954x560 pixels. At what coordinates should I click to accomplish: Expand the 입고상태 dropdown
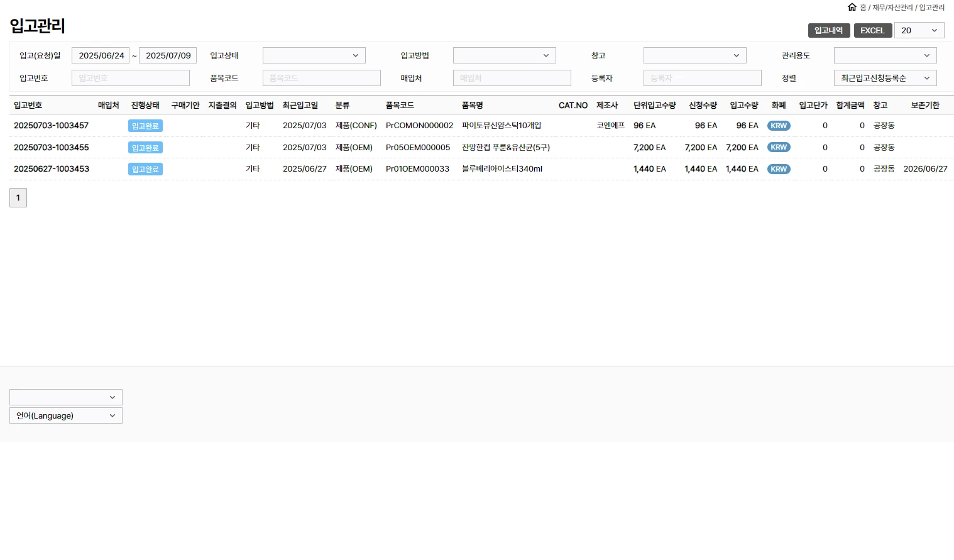click(314, 55)
